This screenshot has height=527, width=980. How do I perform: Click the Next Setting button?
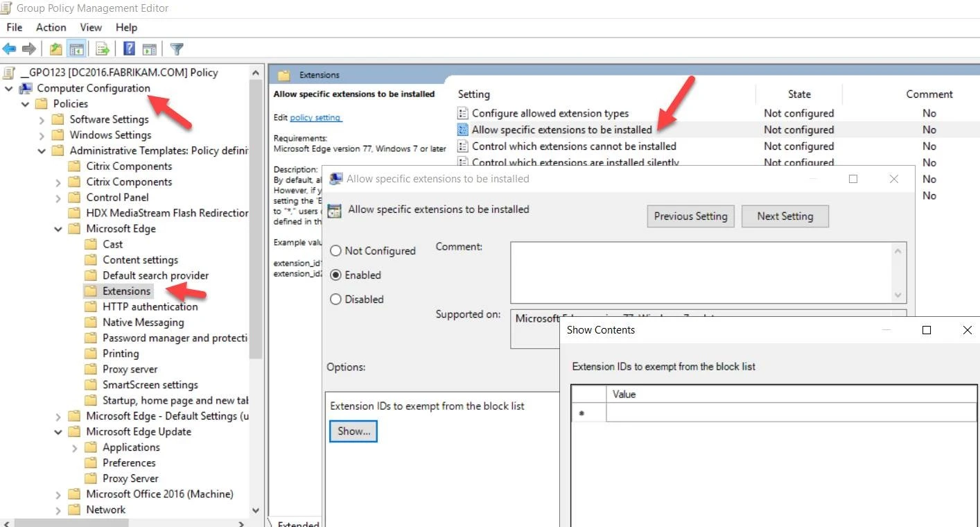coord(785,216)
